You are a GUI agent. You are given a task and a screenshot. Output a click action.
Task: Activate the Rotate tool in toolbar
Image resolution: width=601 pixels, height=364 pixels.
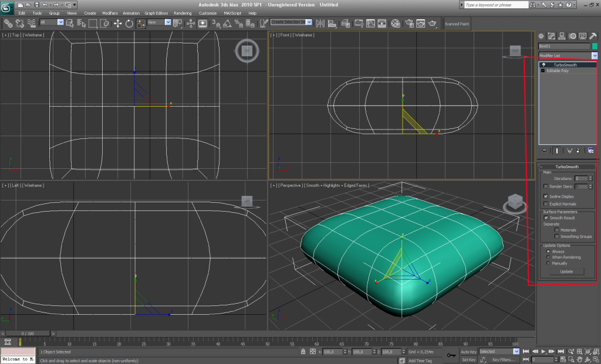[x=130, y=23]
